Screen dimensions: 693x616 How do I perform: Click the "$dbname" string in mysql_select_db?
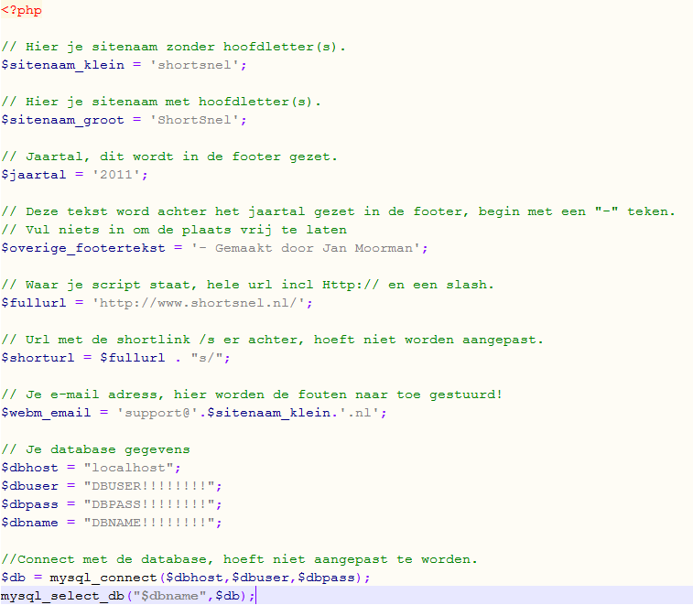pos(169,596)
